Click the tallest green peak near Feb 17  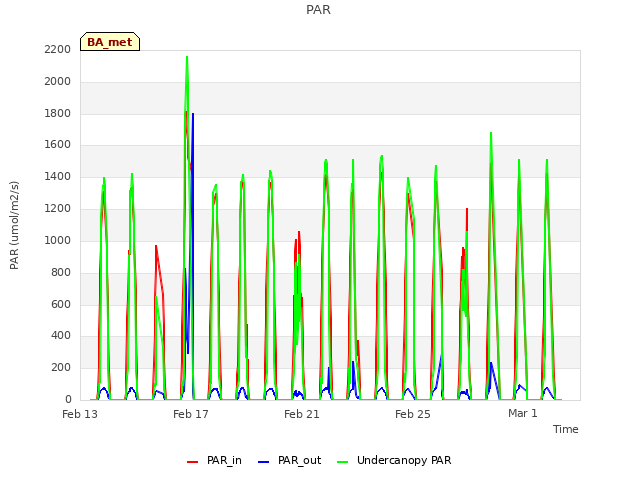click(x=187, y=58)
